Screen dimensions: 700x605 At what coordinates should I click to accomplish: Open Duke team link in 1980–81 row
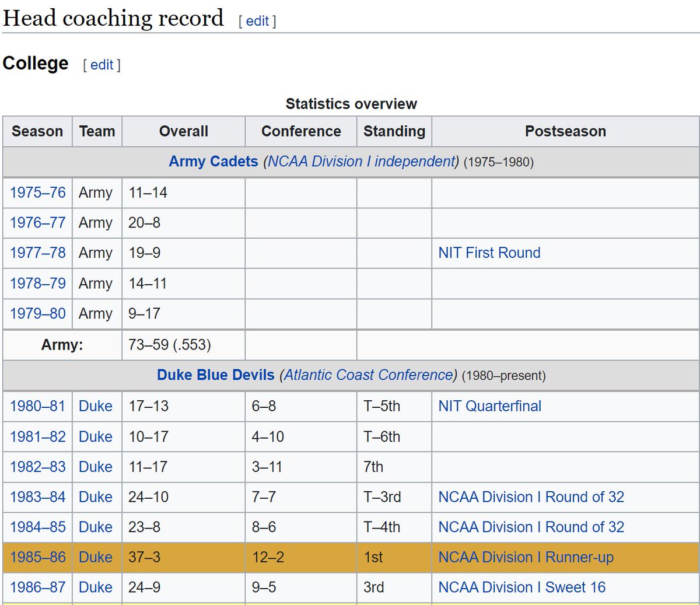coord(96,406)
